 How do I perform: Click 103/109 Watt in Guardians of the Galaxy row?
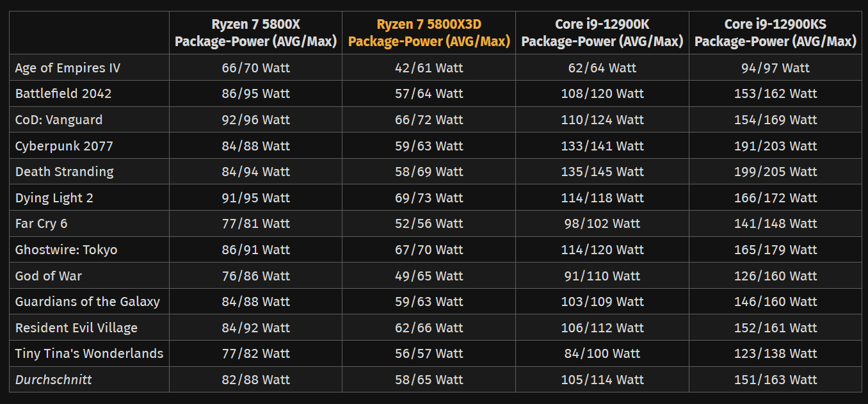pyautogui.click(x=602, y=302)
